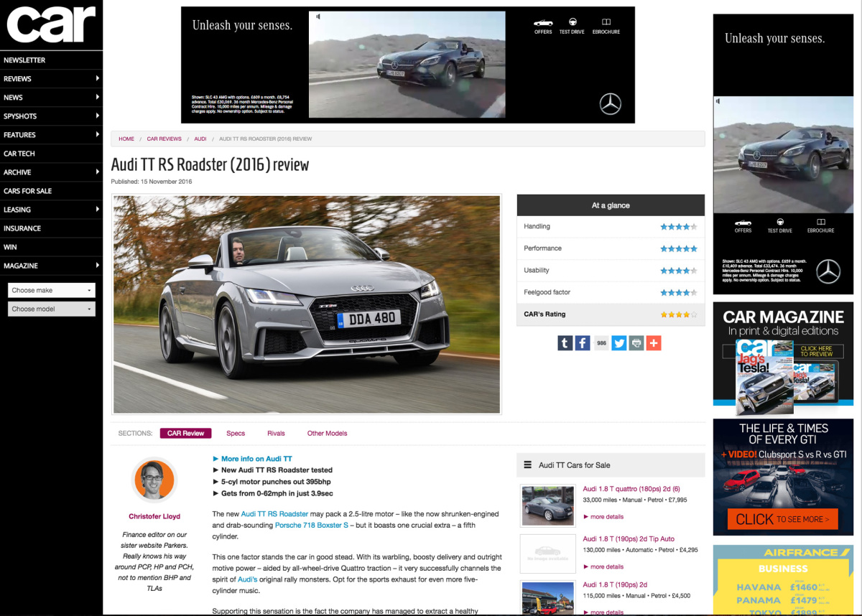
Task: Click Offers car icon in top banner ad
Action: tap(543, 27)
